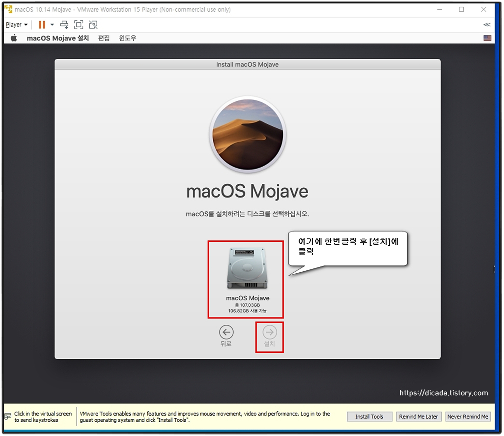The image size is (504, 436).
Task: Click the '106.82GB 사용 가능' disk text
Action: click(x=247, y=311)
